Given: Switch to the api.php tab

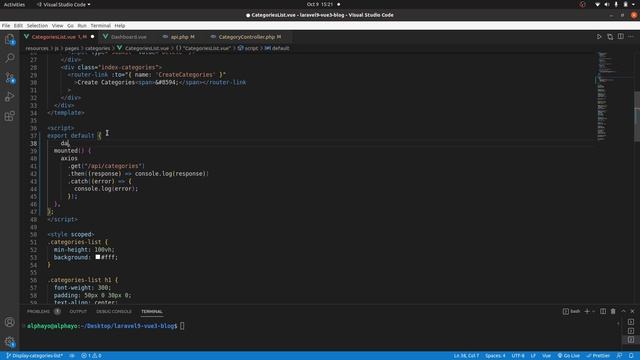Looking at the screenshot, I should (x=180, y=37).
